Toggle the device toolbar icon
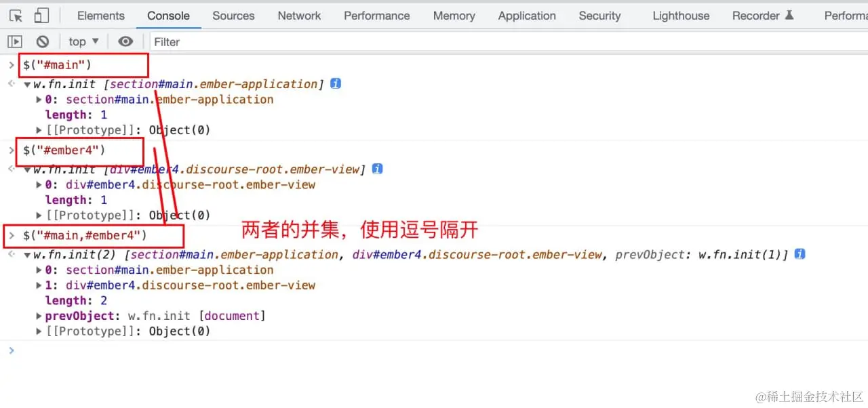This screenshot has height=408, width=868. click(41, 16)
